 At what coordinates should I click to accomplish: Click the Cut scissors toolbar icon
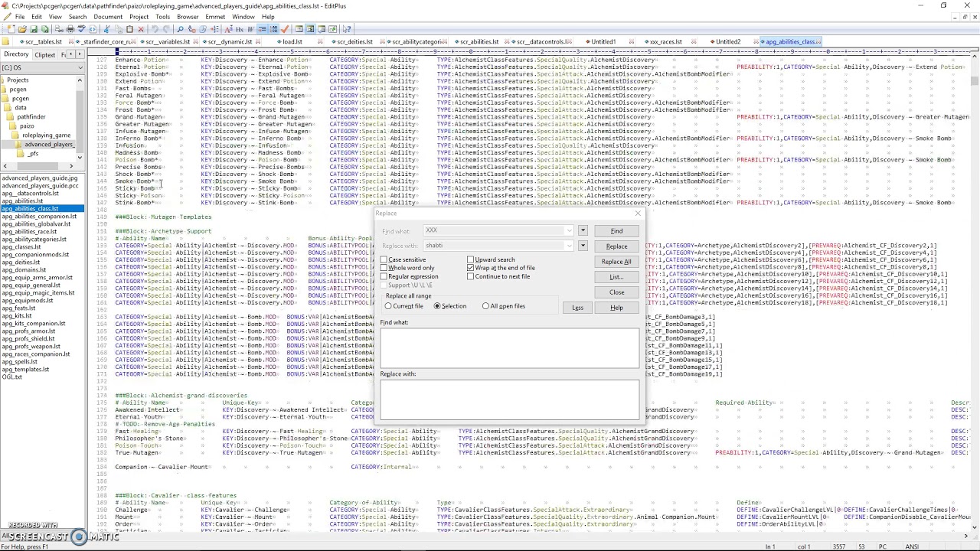(106, 29)
